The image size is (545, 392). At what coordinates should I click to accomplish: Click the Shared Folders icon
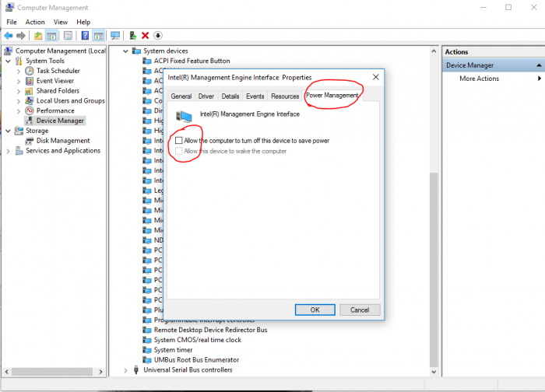click(x=29, y=91)
